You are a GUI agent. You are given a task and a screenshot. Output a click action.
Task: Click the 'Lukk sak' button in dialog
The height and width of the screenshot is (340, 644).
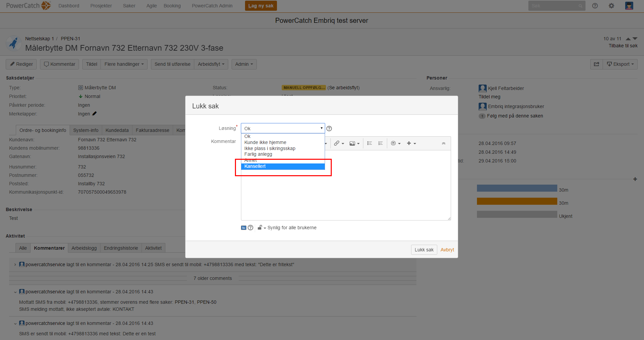click(x=424, y=250)
